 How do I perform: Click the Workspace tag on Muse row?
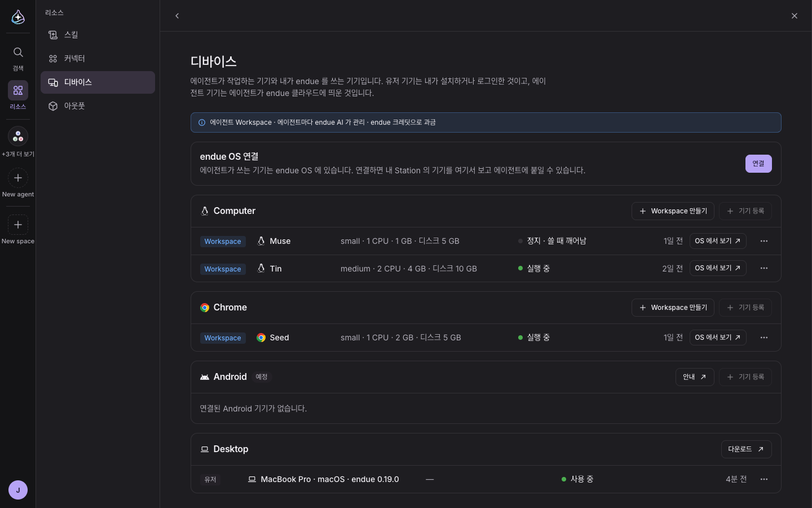tap(223, 242)
